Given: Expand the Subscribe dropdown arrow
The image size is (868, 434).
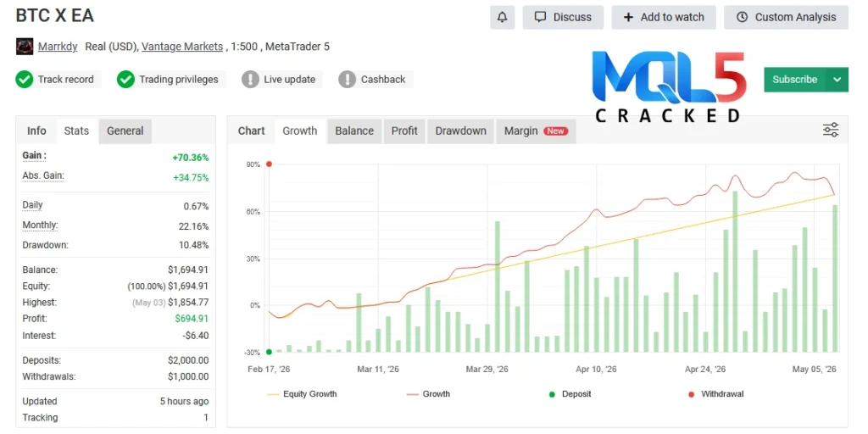Looking at the screenshot, I should 837,79.
